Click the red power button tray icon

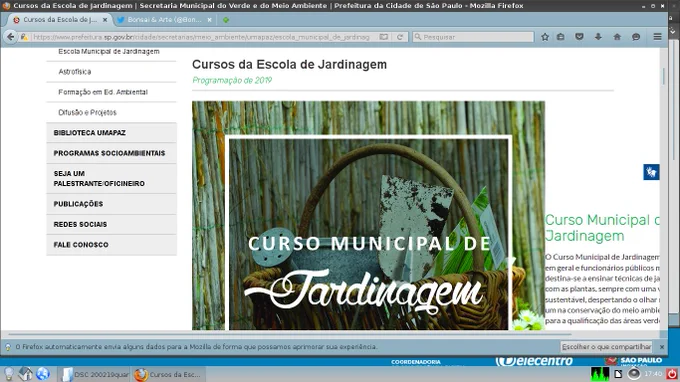pyautogui.click(x=672, y=374)
